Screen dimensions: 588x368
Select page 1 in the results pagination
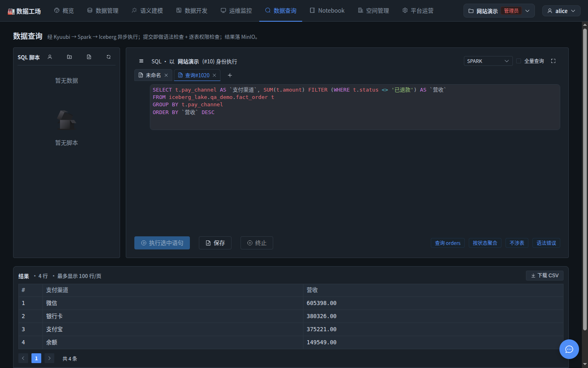click(36, 358)
